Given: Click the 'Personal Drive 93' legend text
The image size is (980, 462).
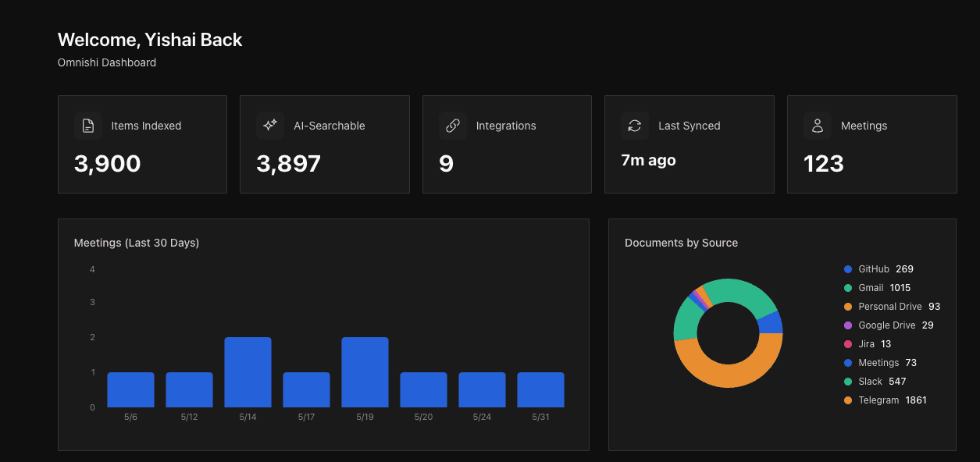Looking at the screenshot, I should coord(900,307).
